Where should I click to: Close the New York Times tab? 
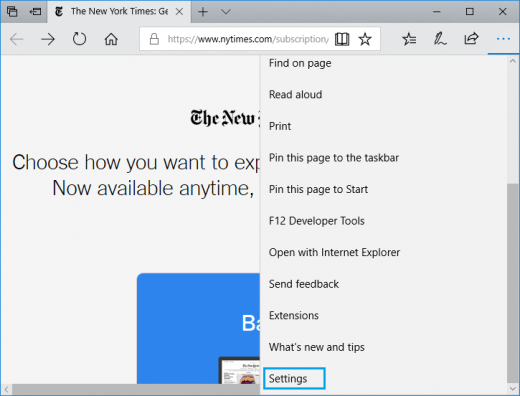[x=179, y=12]
